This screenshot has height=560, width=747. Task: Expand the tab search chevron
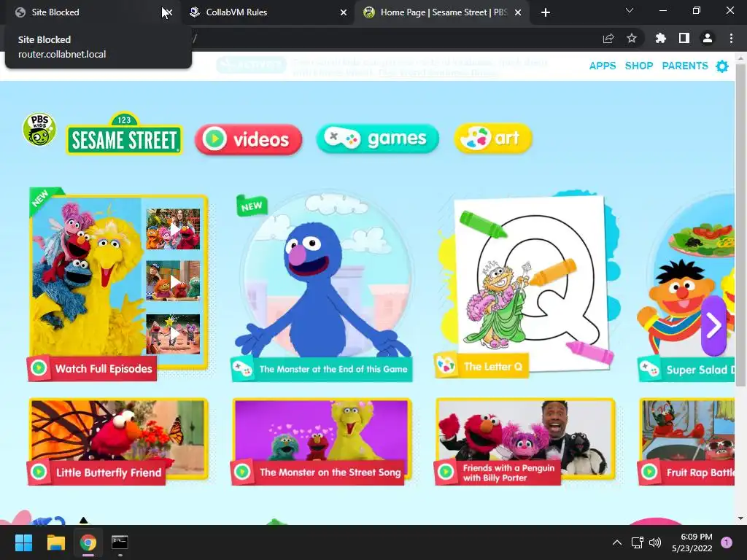[630, 10]
